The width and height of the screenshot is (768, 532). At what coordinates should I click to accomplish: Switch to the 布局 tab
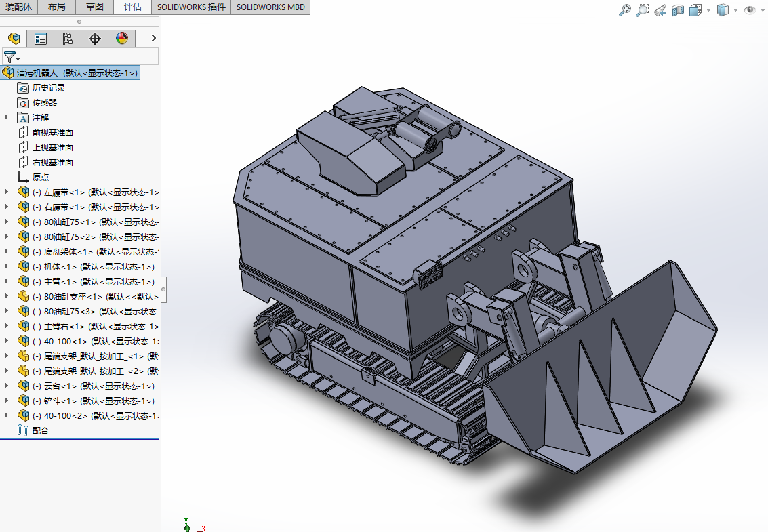click(x=57, y=7)
